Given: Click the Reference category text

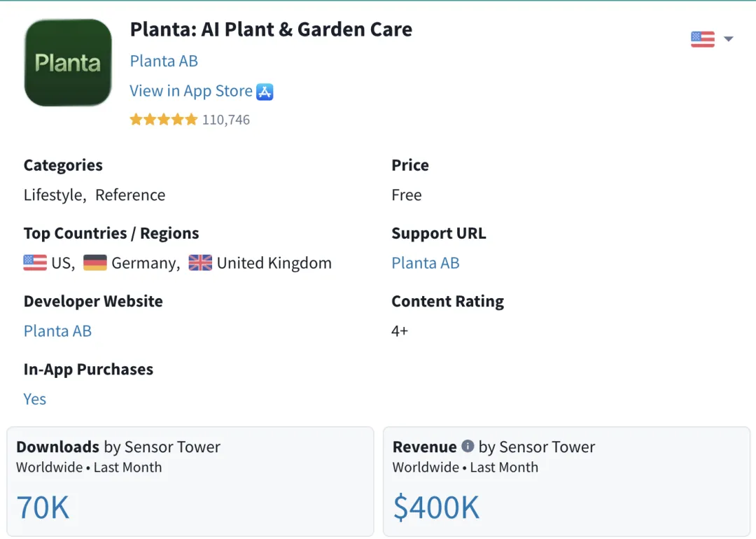Looking at the screenshot, I should [130, 195].
